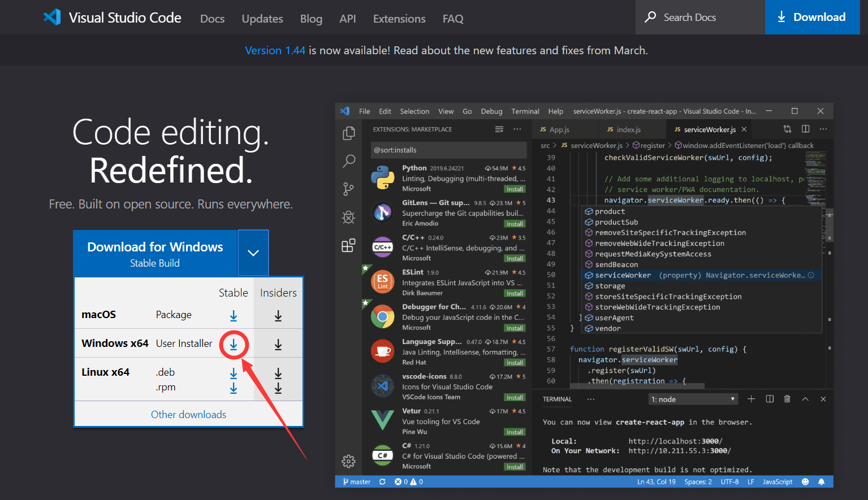
Task: Open extensions panel more actions ellipsis
Action: click(x=517, y=129)
